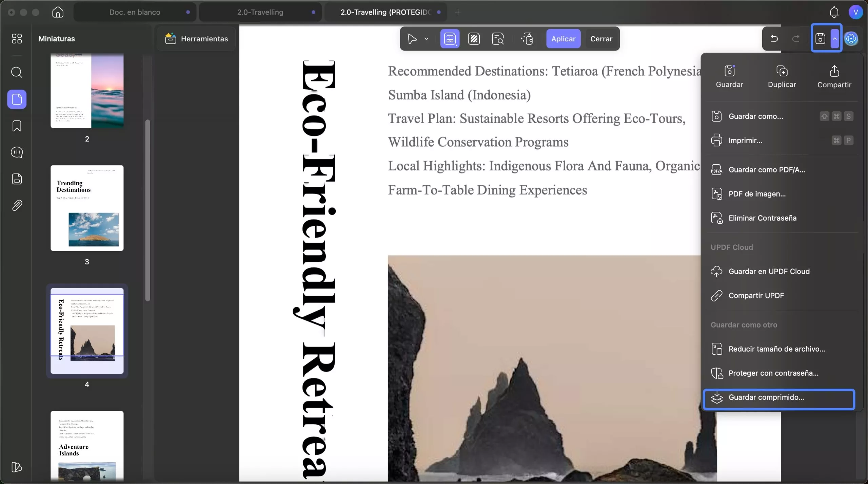Viewport: 868px width, 484px height.
Task: Click the thumbnails panel scrollbar
Action: pyautogui.click(x=147, y=210)
